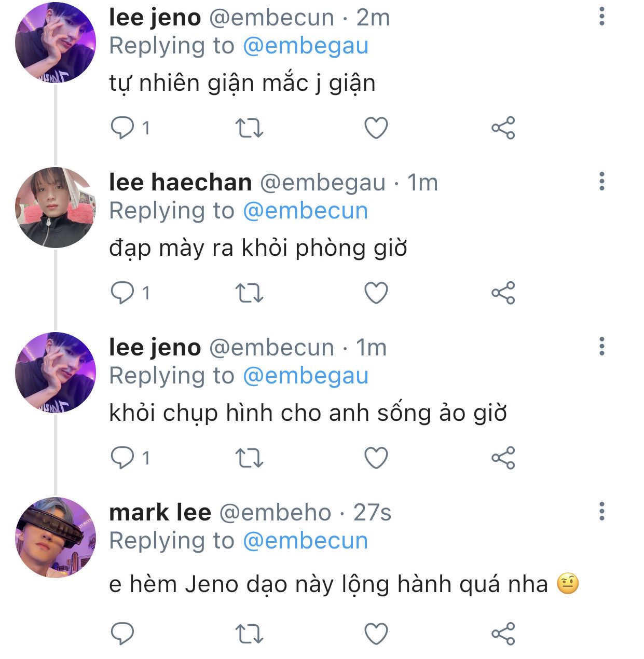Retweet Jeno's "tự nhiên giận" tweet
This screenshot has height=659, width=644.
(x=250, y=128)
